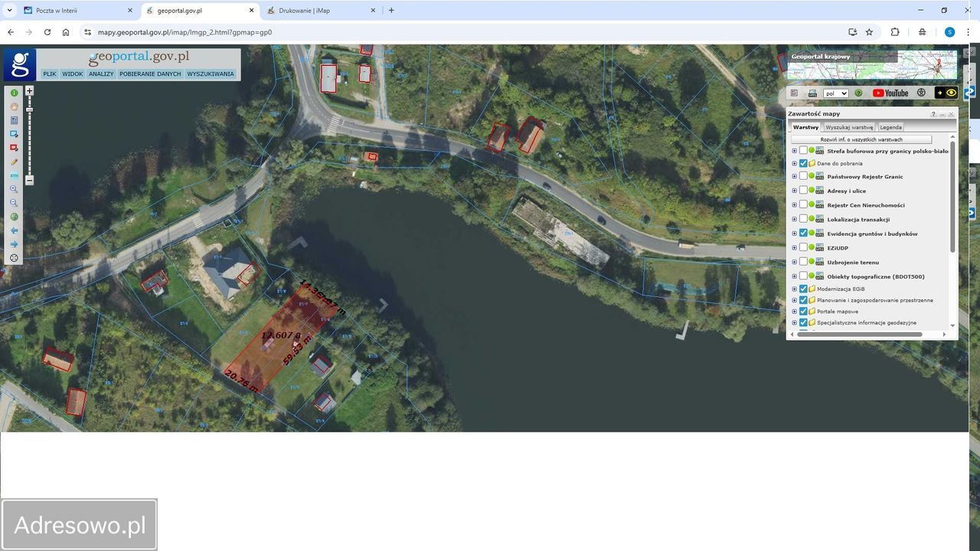Minimize the Zawartość mapy panel
This screenshot has width=980, height=551.
pyautogui.click(x=942, y=114)
